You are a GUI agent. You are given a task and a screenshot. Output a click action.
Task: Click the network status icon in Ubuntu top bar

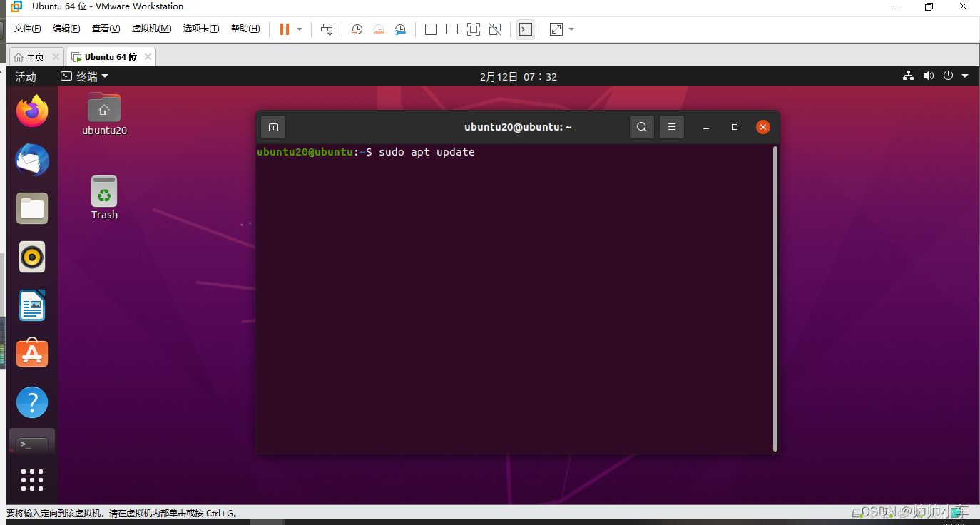point(908,76)
